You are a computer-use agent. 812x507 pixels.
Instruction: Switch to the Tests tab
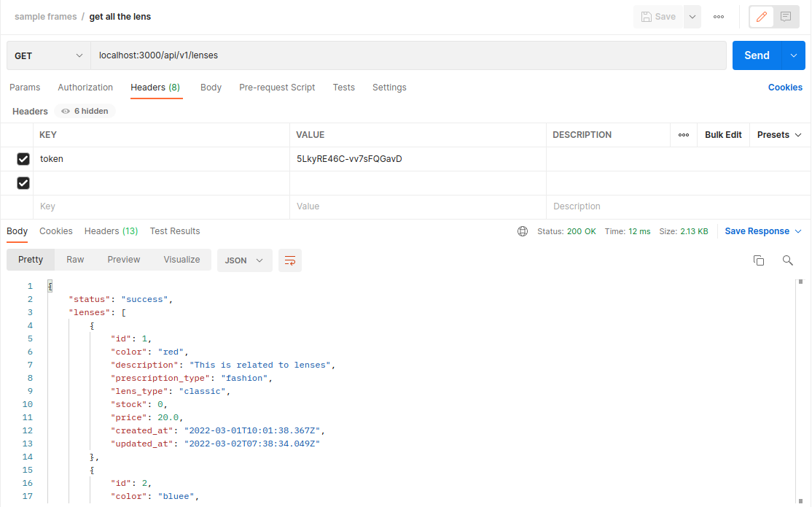click(x=343, y=87)
